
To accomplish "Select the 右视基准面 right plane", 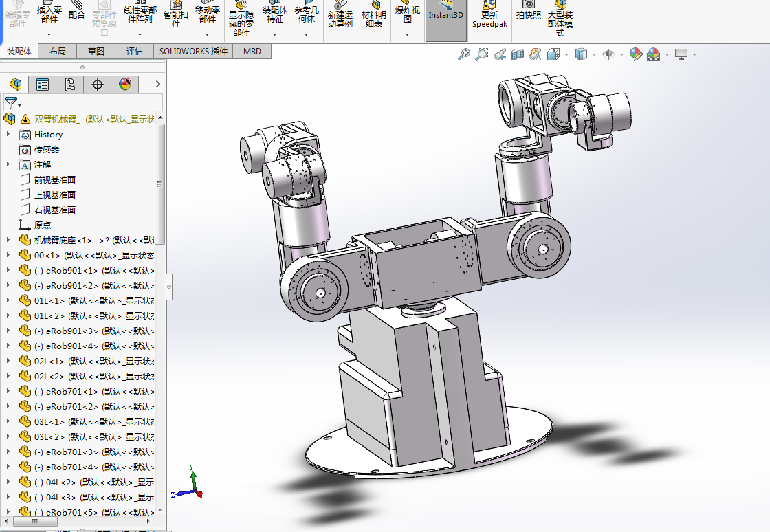I will 55,210.
